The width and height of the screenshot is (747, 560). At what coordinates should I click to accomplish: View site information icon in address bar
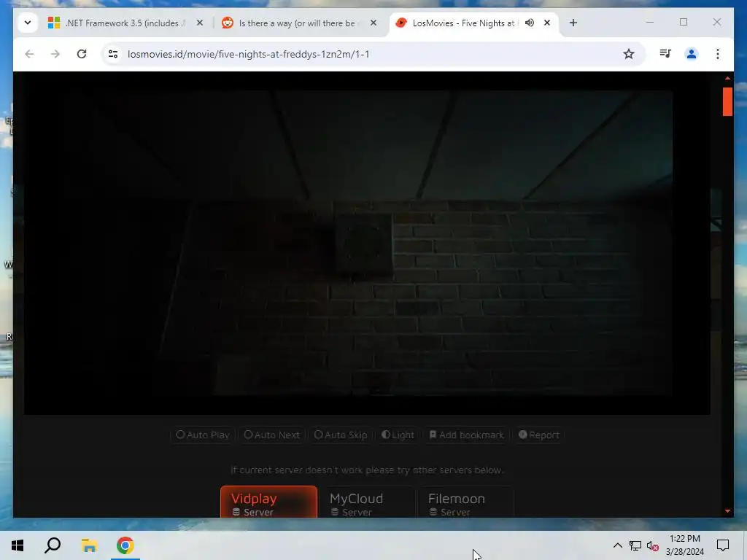113,54
